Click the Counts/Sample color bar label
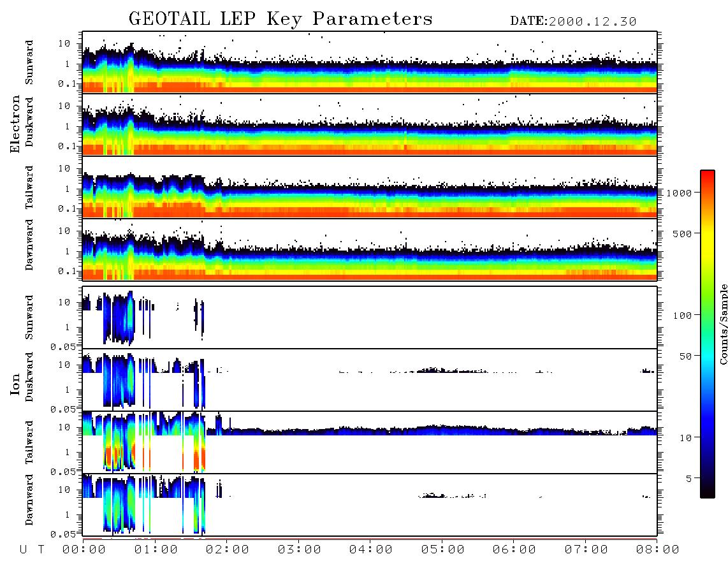The height and width of the screenshot is (561, 728). [x=723, y=324]
